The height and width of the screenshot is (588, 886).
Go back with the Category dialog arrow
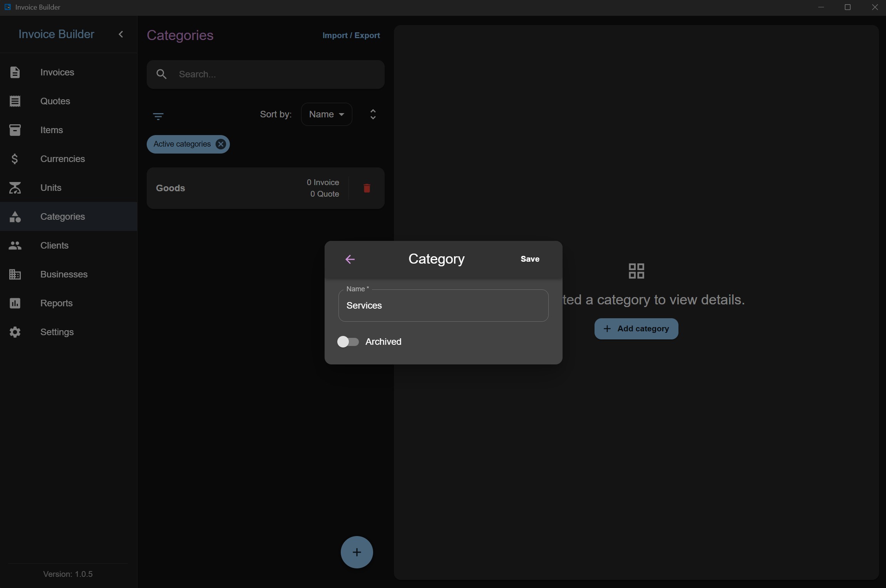350,259
